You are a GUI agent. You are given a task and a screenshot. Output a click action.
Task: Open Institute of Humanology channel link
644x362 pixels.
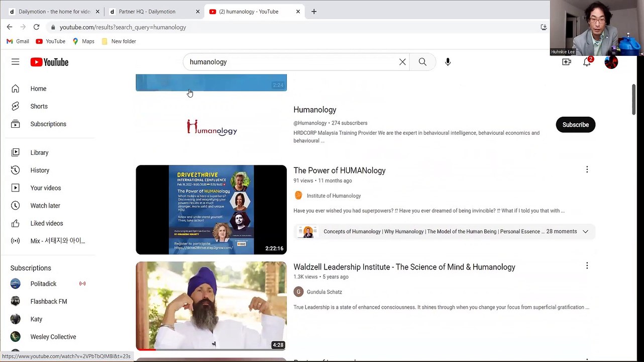pyautogui.click(x=334, y=196)
